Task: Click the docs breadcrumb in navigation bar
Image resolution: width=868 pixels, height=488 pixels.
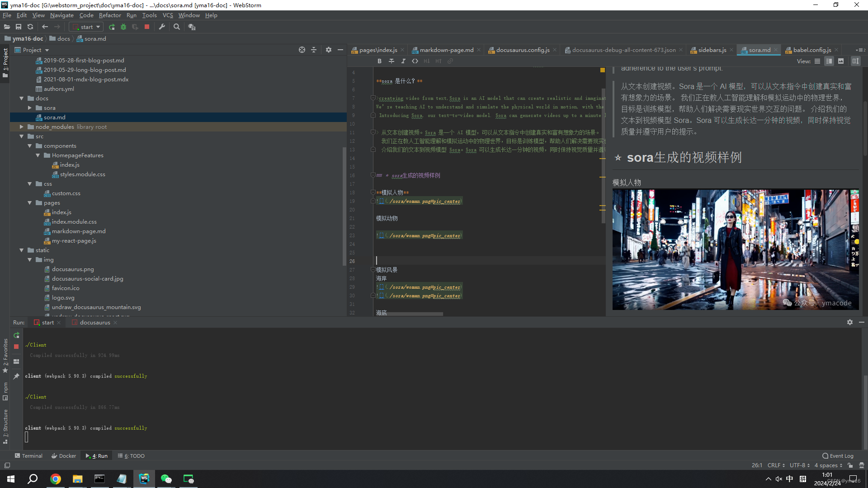Action: coord(60,39)
